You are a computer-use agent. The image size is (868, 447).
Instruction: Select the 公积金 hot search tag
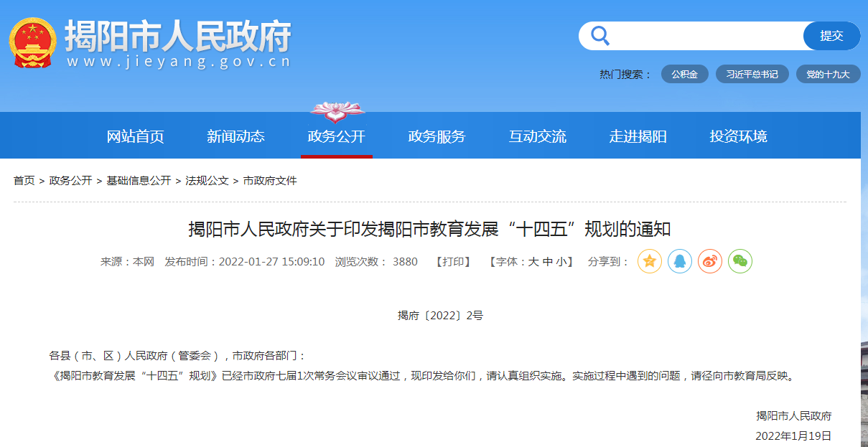pos(684,75)
